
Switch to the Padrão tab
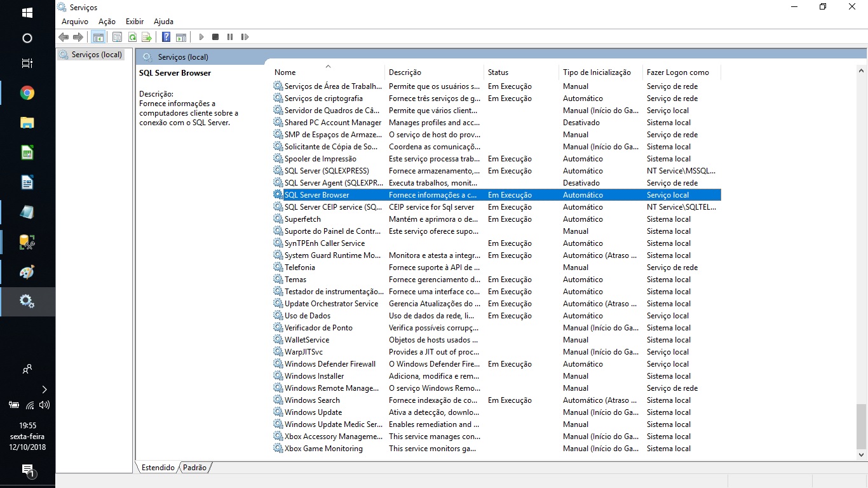pyautogui.click(x=194, y=468)
